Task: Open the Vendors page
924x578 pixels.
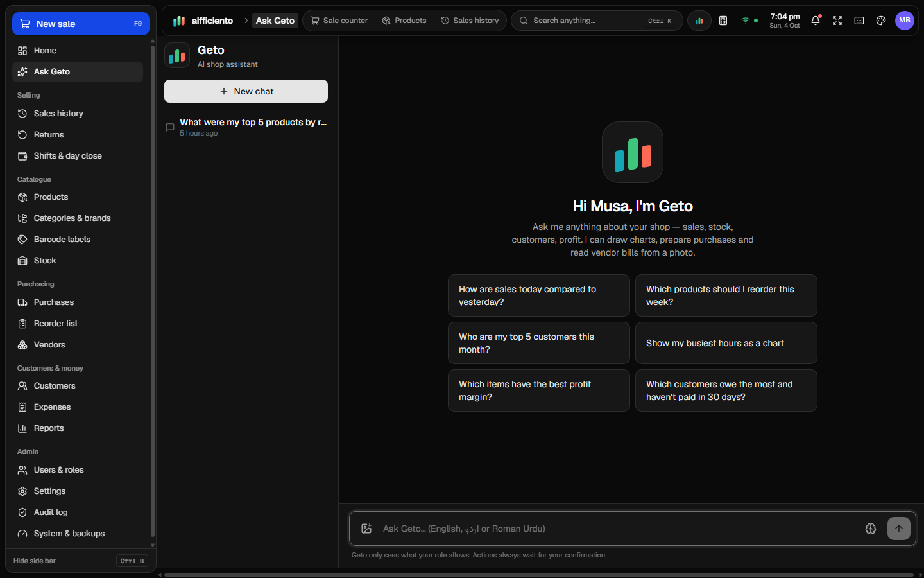Action: 78,345
